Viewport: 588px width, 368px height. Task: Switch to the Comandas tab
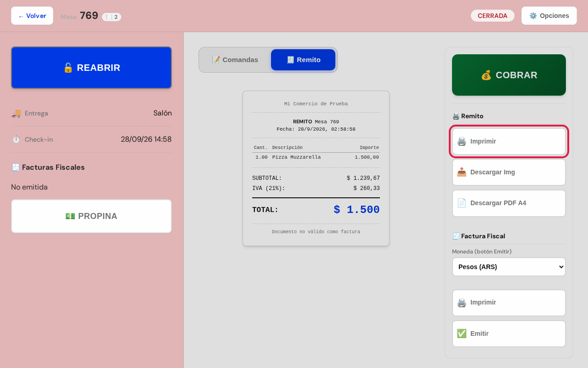coord(235,60)
